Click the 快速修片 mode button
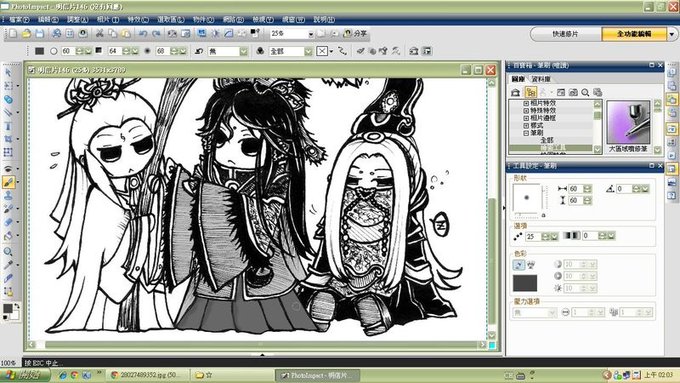Viewport: 680px width, 383px height. click(566, 34)
